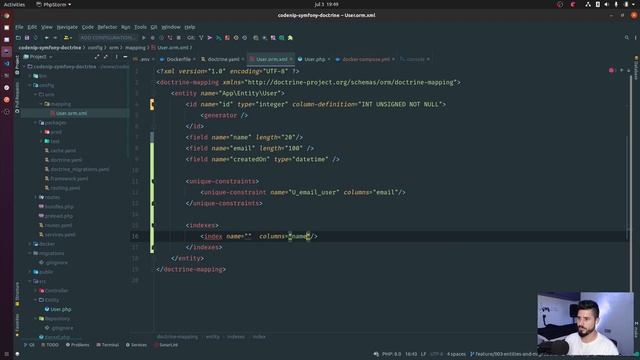Collapse the config folder in the project tree
The height and width of the screenshot is (360, 640).
[30, 85]
